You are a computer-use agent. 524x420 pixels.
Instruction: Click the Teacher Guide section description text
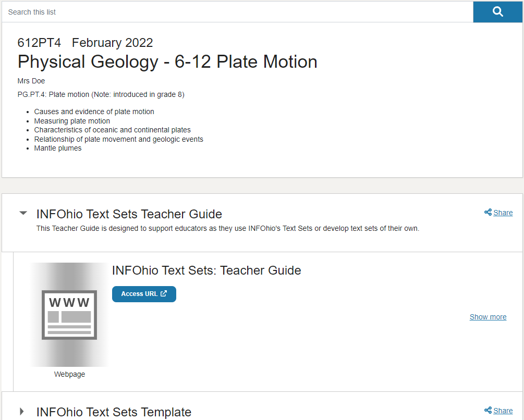coord(227,228)
